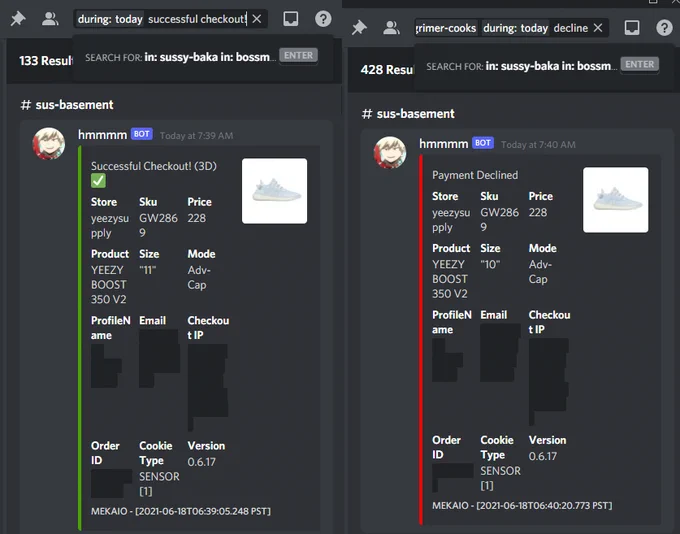Open # sus-basement channel in left results
Viewport: 680px width, 534px height.
67,105
